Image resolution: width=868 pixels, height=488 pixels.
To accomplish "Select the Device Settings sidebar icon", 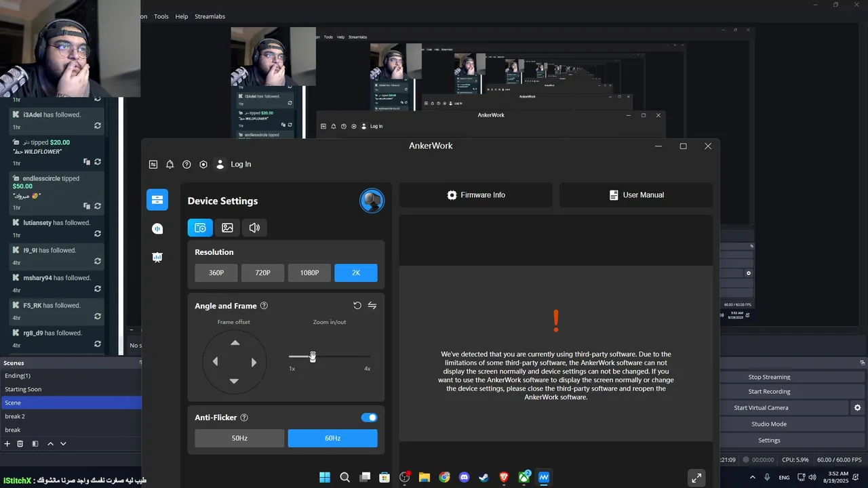I will pos(157,200).
